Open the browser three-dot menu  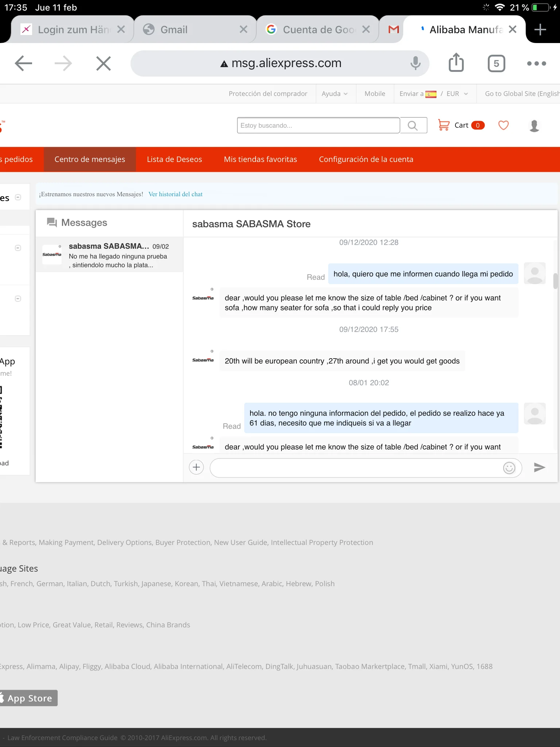[x=537, y=63]
